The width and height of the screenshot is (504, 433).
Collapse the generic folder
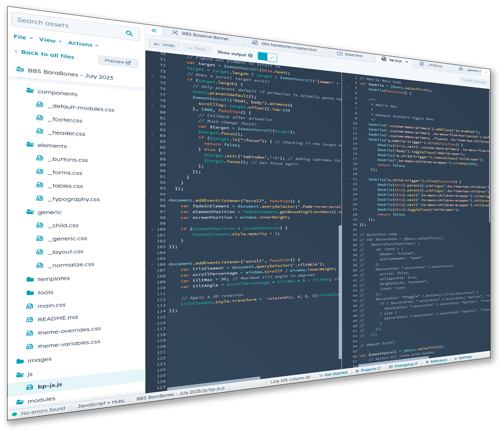(x=30, y=212)
